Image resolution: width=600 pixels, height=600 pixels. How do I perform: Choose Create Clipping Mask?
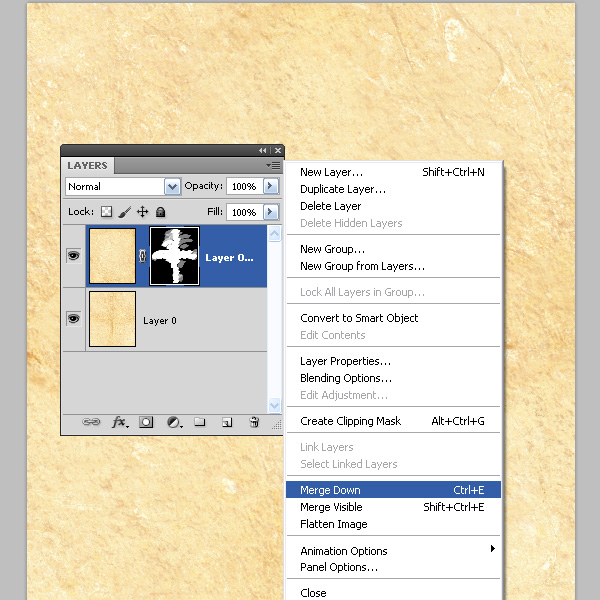(393, 421)
